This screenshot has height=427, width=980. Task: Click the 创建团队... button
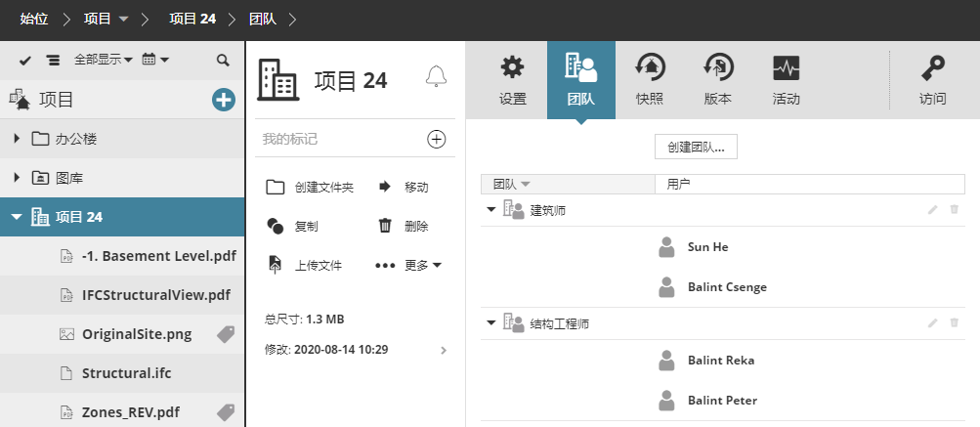[696, 147]
